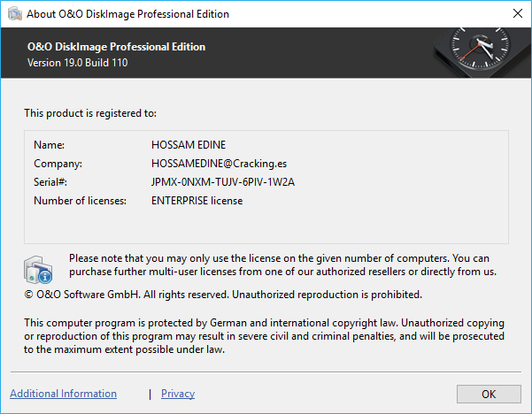Click the license info icon beside the notice
The image size is (532, 414).
click(x=38, y=270)
